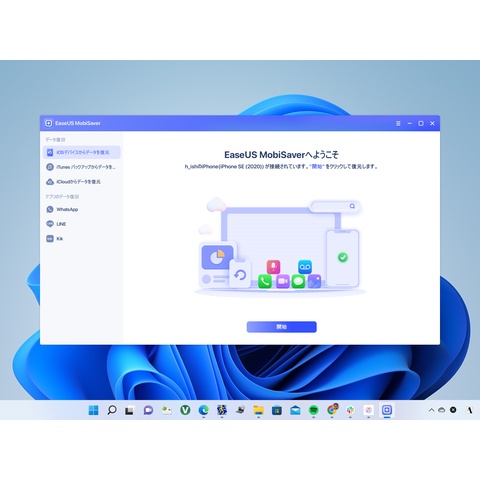
Task: Click the EaseUS MobiSaver logo icon
Action: pyautogui.click(x=48, y=123)
